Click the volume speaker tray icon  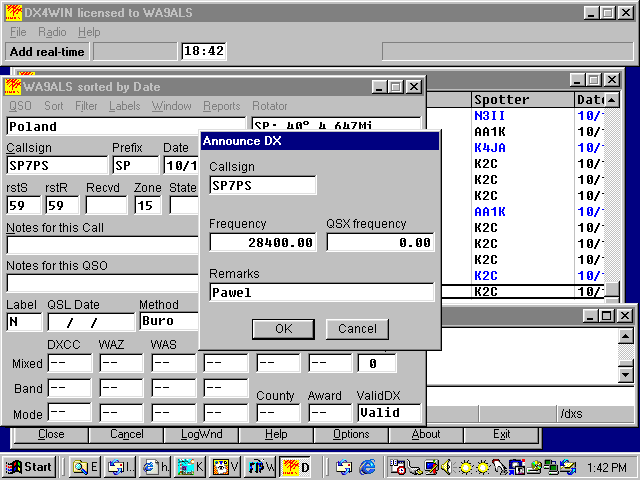coord(448,467)
